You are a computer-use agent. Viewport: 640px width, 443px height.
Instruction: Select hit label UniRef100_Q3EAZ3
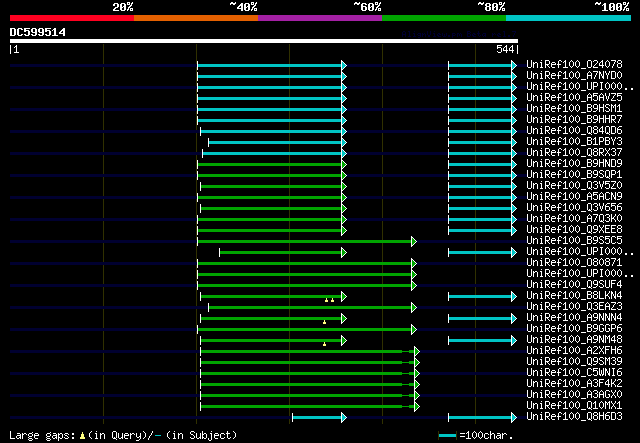(574, 306)
